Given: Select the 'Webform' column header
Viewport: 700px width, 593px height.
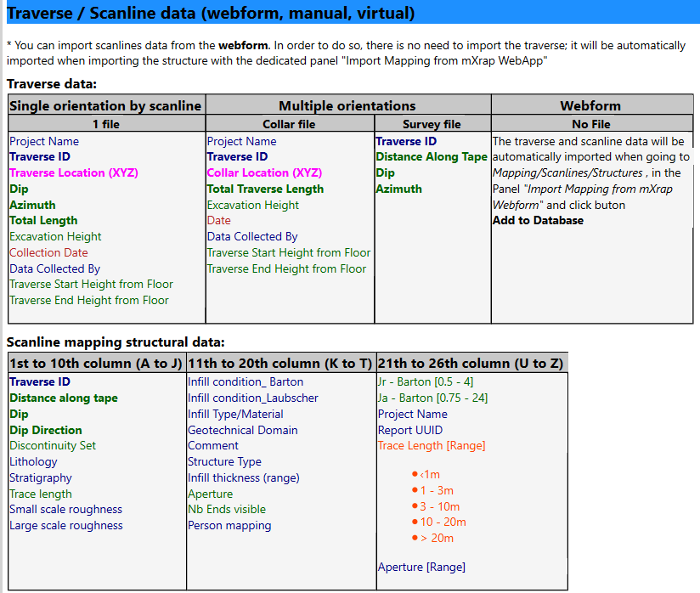Looking at the screenshot, I should [x=592, y=105].
